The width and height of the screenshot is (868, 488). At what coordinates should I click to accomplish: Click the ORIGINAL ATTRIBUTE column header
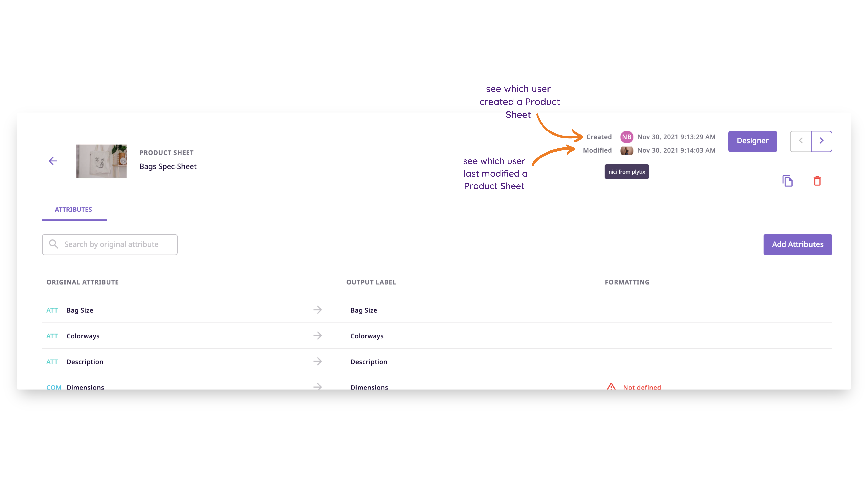(x=83, y=282)
